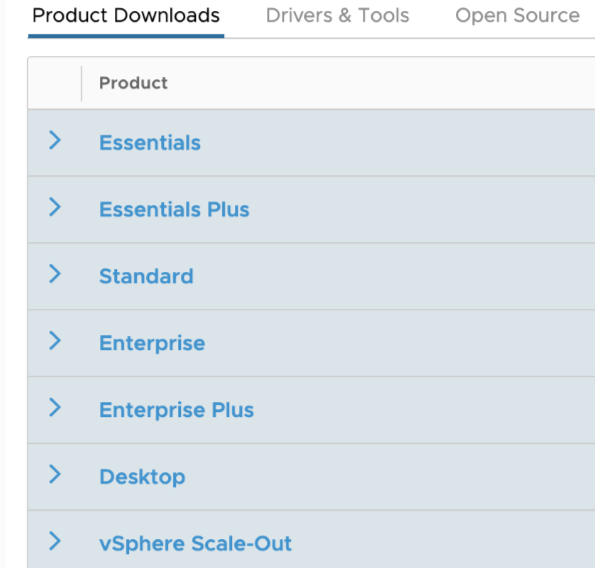Expand the Standard row chevron
The image size is (595, 568).
pos(55,274)
